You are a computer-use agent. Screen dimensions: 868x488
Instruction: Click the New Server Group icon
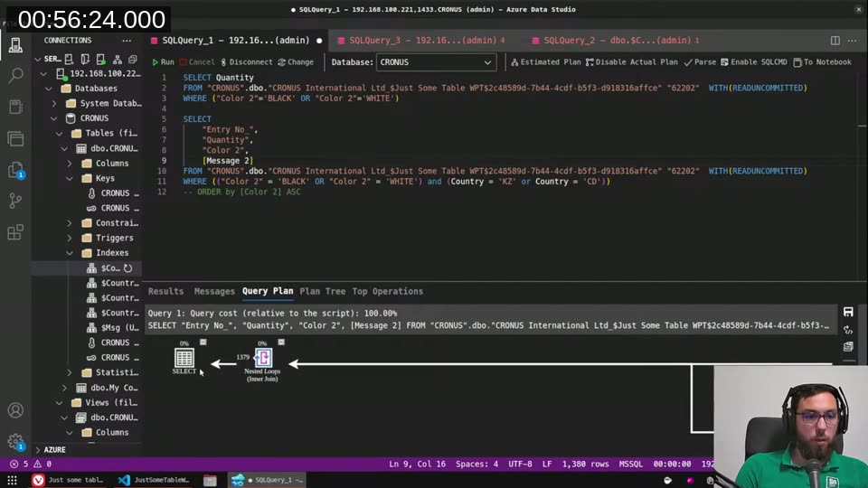click(85, 59)
